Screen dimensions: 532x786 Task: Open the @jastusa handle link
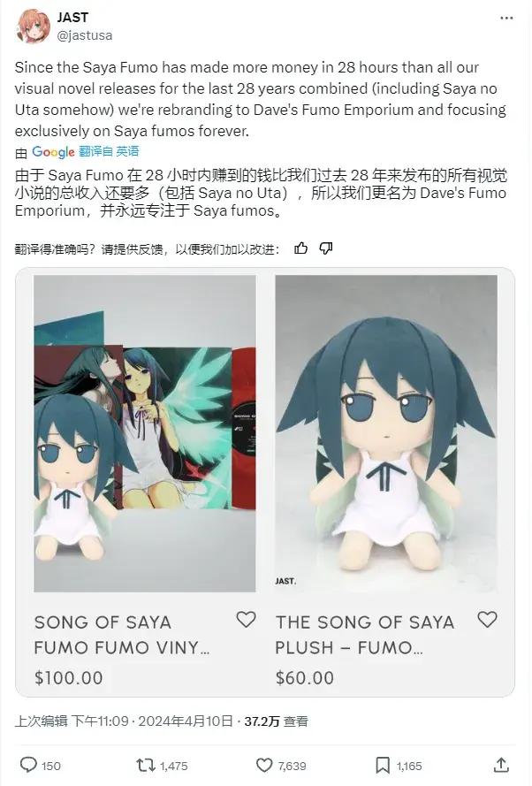[85, 35]
